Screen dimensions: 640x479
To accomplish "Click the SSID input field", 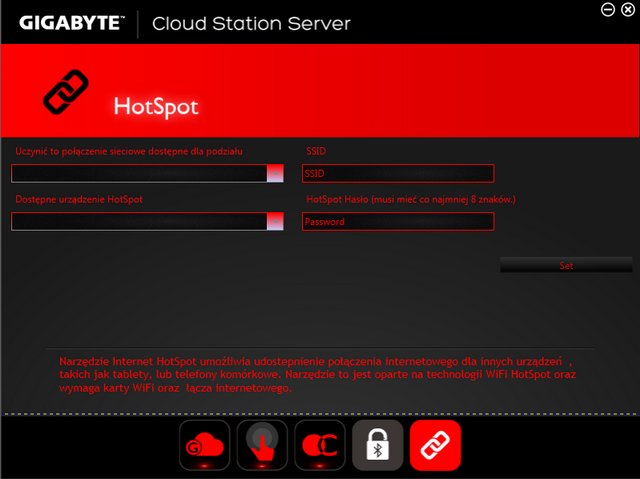I will 398,173.
